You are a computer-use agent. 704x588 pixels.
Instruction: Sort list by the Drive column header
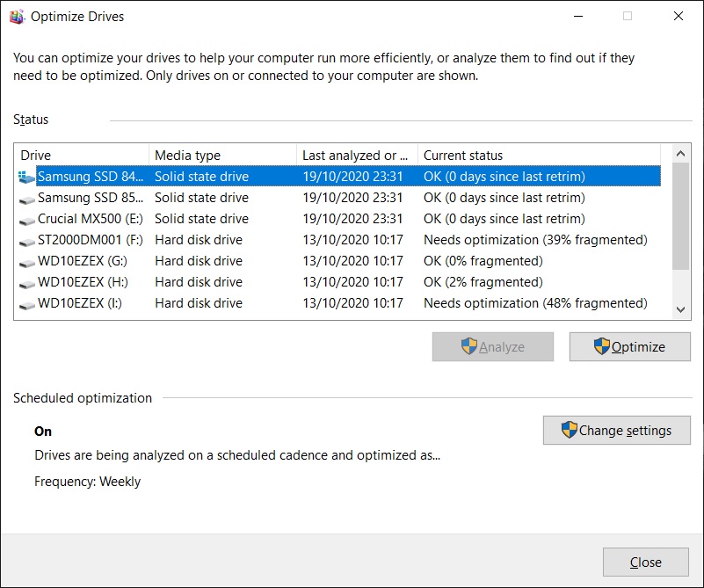coord(82,156)
